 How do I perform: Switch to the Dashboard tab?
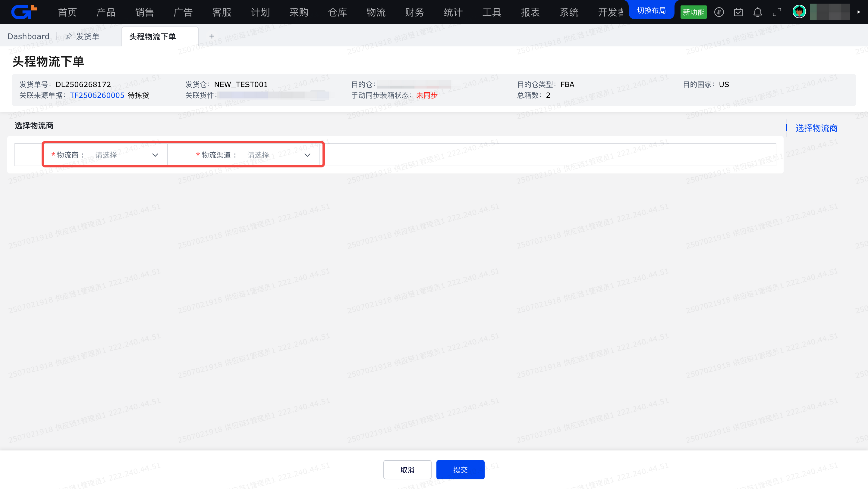click(x=28, y=36)
